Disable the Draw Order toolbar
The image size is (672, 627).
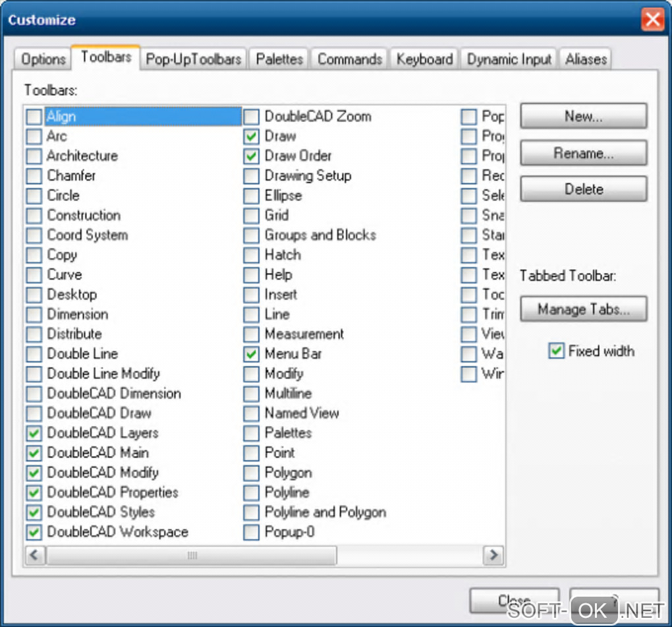[x=252, y=156]
